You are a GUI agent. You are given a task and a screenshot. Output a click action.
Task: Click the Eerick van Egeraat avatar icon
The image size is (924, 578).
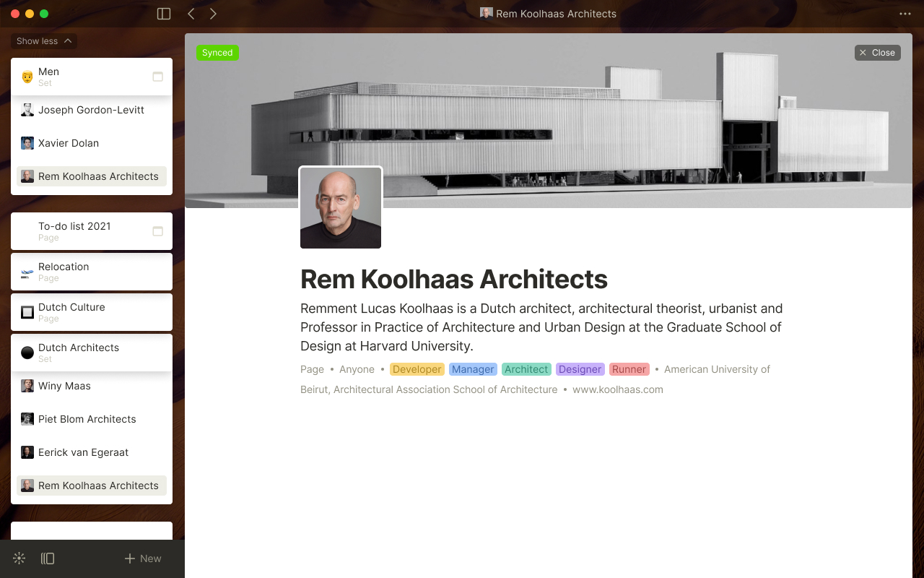pos(27,452)
